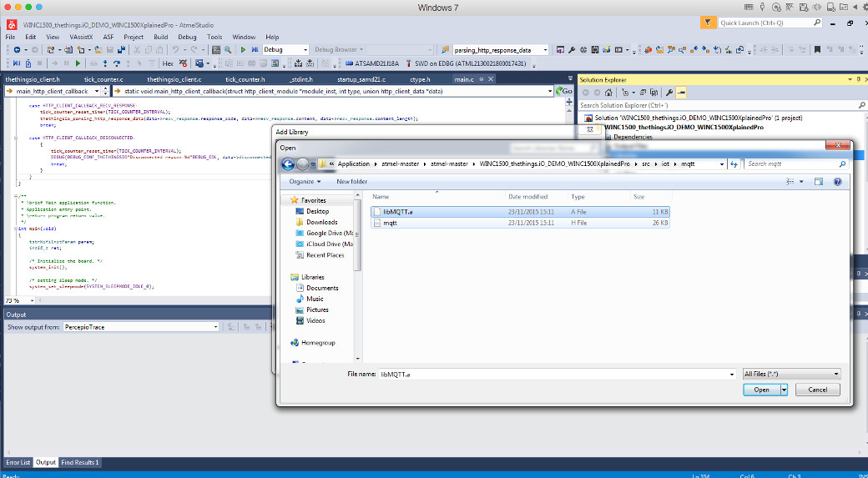Click the Continue green play icon in debug toolbar
This screenshot has height=478, width=868.
click(78, 63)
